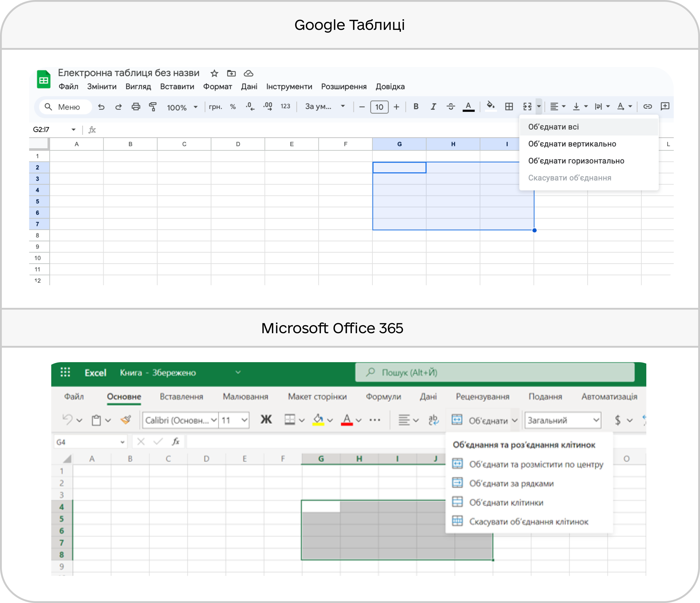
Task: Toggle bold Ж in Excel
Action: click(x=266, y=420)
